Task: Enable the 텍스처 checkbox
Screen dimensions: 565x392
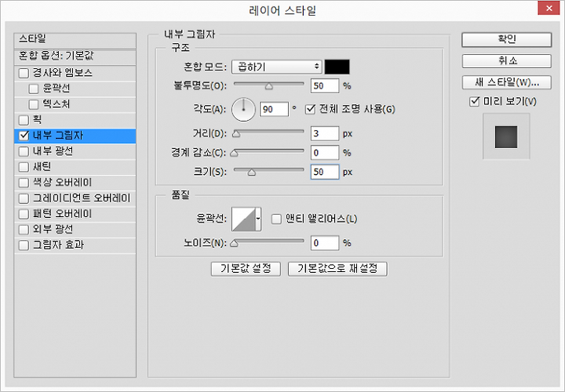Action: click(34, 104)
